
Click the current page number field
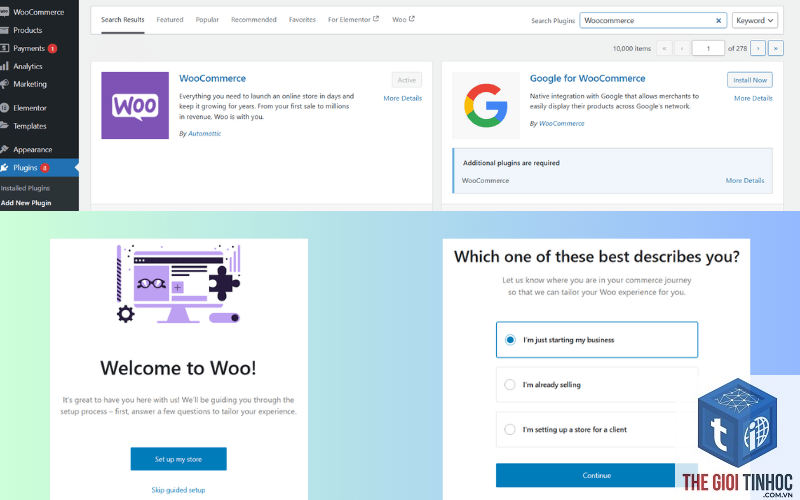click(708, 48)
